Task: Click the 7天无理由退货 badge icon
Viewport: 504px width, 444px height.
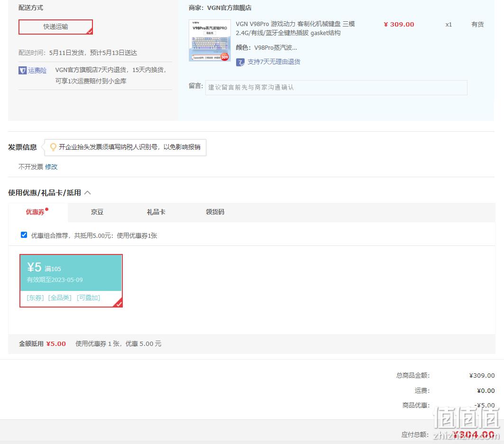Action: (x=240, y=62)
